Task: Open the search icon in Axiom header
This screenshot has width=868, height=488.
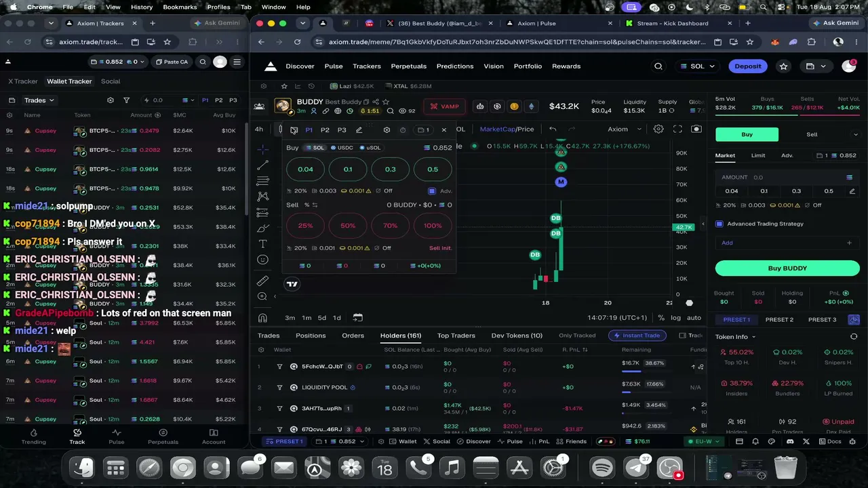Action: click(x=658, y=66)
